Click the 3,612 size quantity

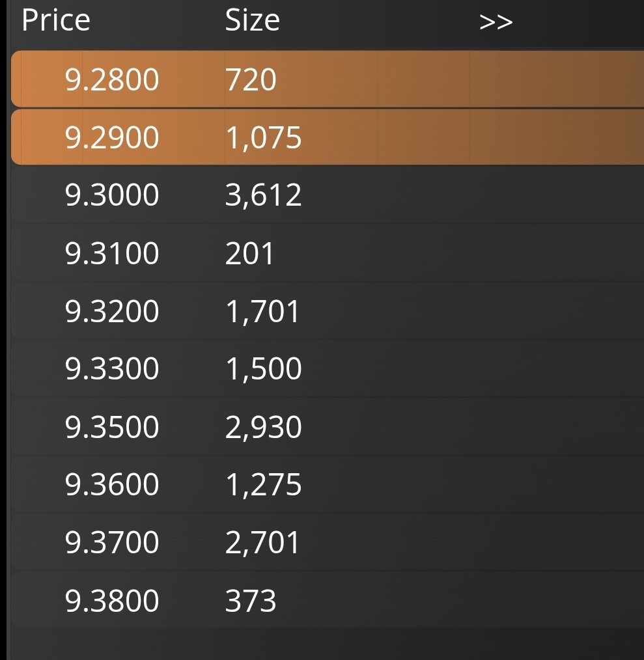click(263, 195)
